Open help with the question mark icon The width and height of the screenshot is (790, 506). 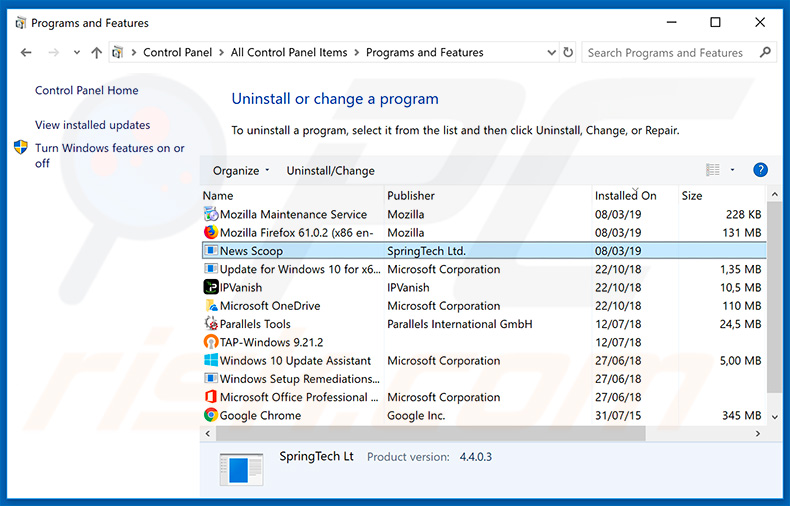(x=760, y=170)
